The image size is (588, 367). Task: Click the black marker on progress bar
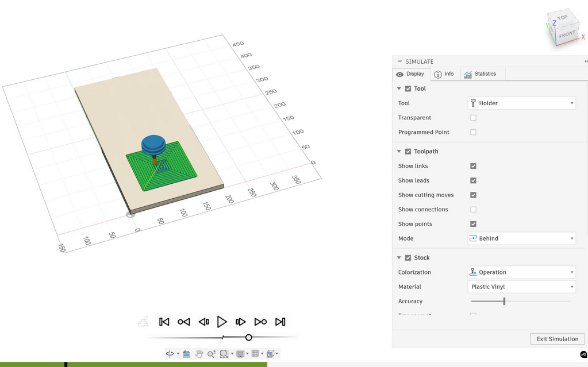66,364
